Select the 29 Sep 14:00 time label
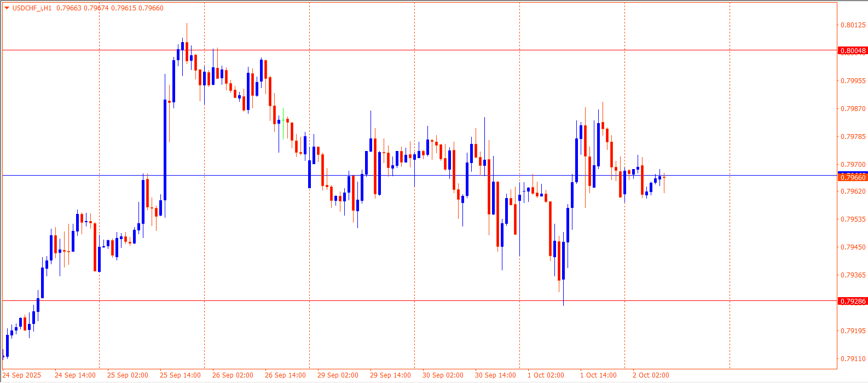Image resolution: width=868 pixels, height=383 pixels. pos(390,375)
